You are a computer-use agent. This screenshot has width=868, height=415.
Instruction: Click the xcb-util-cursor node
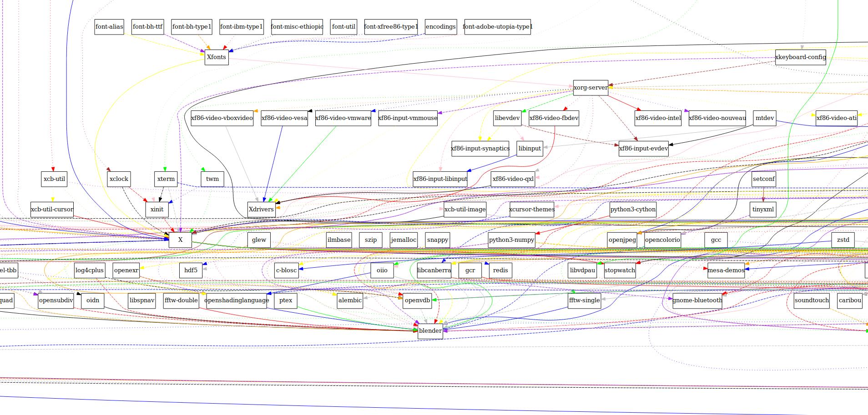(52, 210)
